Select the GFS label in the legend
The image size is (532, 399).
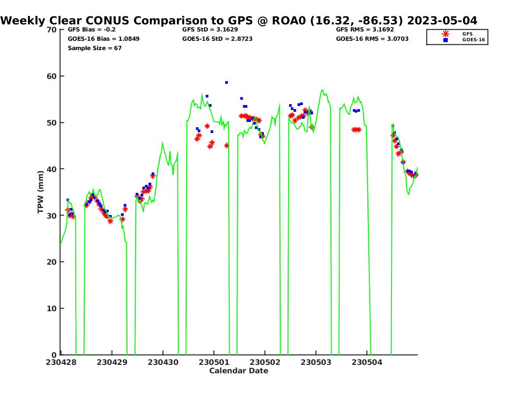pyautogui.click(x=467, y=34)
